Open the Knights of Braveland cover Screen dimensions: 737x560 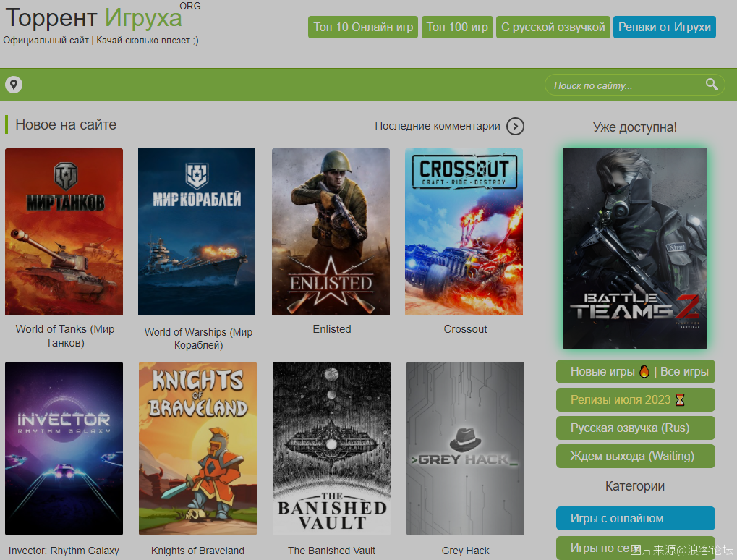[x=197, y=448]
